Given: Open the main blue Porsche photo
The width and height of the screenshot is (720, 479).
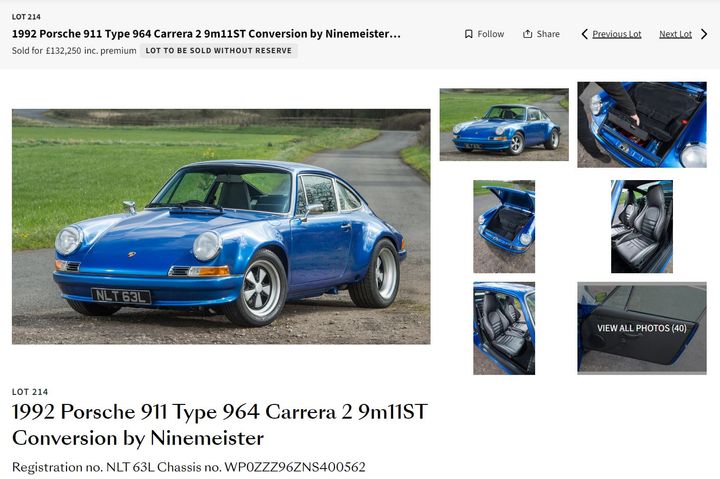Looking at the screenshot, I should click(x=221, y=226).
